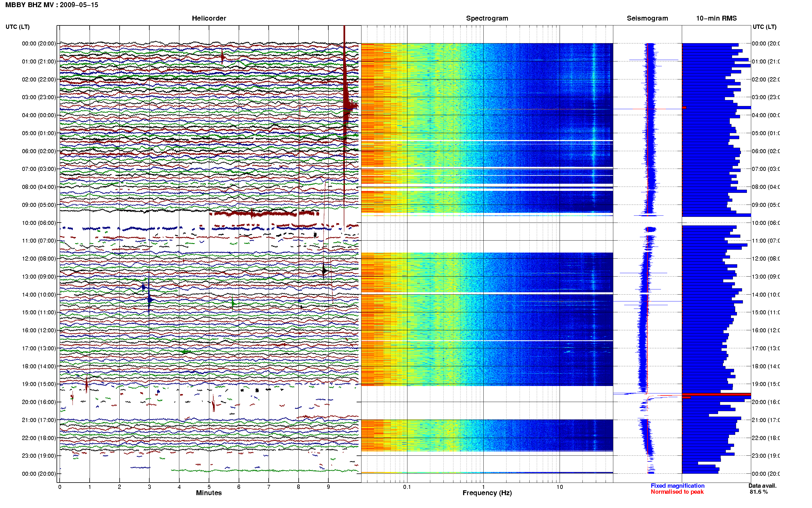Image resolution: width=812 pixels, height=508 pixels.
Task: Click the minute '9' helicorder tick label
Action: point(328,487)
